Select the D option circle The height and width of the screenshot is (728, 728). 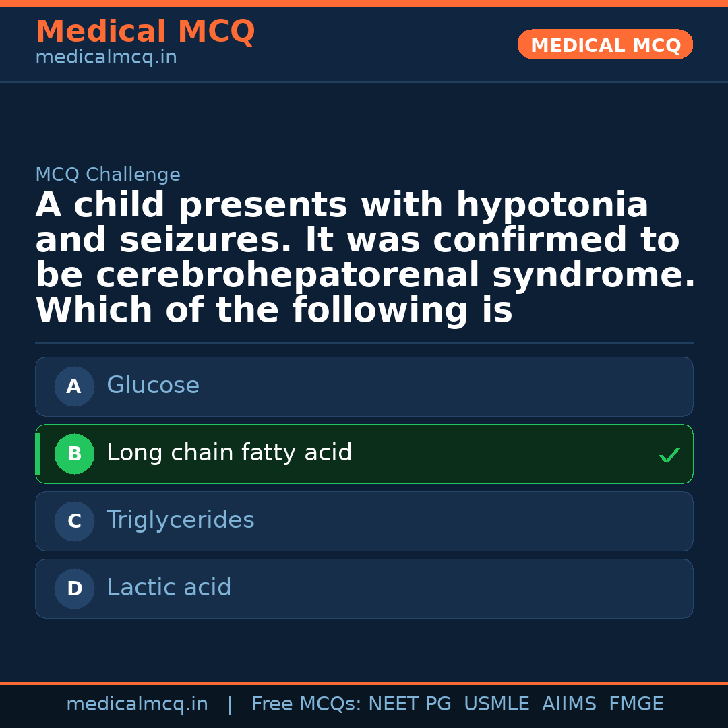pyautogui.click(x=74, y=589)
